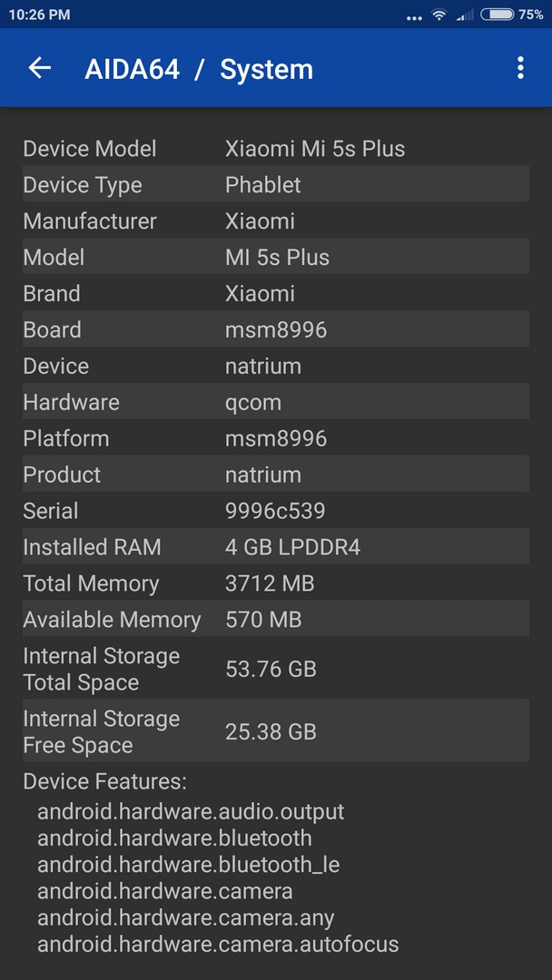552x980 pixels.
Task: Tap the cellular signal strength icon
Action: pos(465,15)
